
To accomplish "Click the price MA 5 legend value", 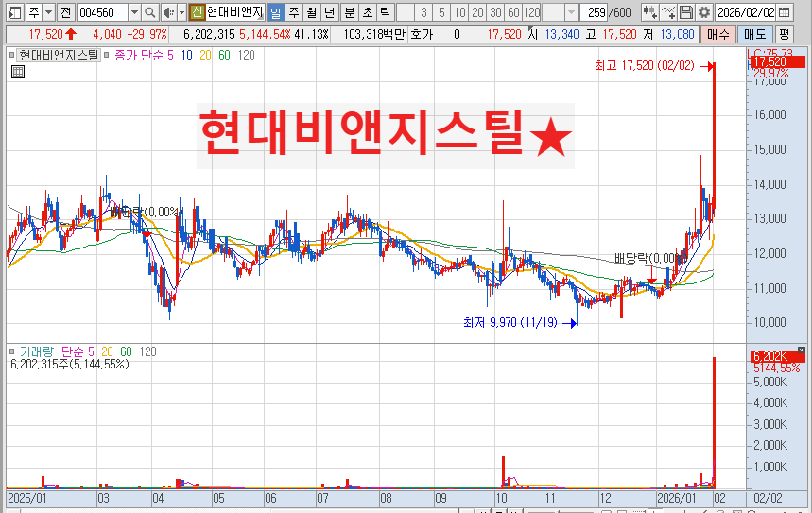I will click(x=170, y=55).
